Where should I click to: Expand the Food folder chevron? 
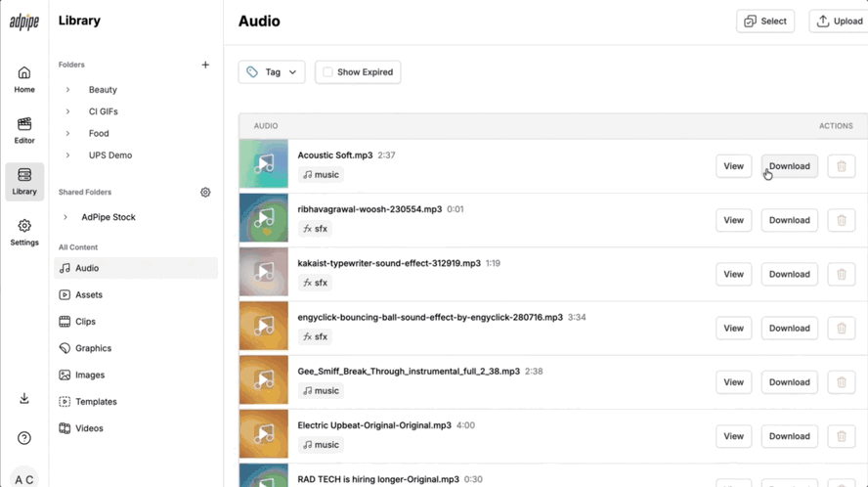coord(67,134)
